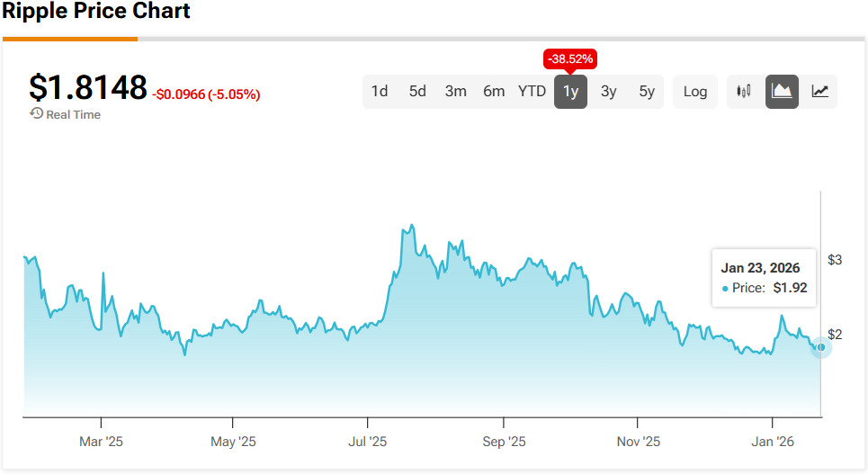Image resolution: width=868 pixels, height=474 pixels.
Task: Select the 5d time range
Action: coord(417,92)
